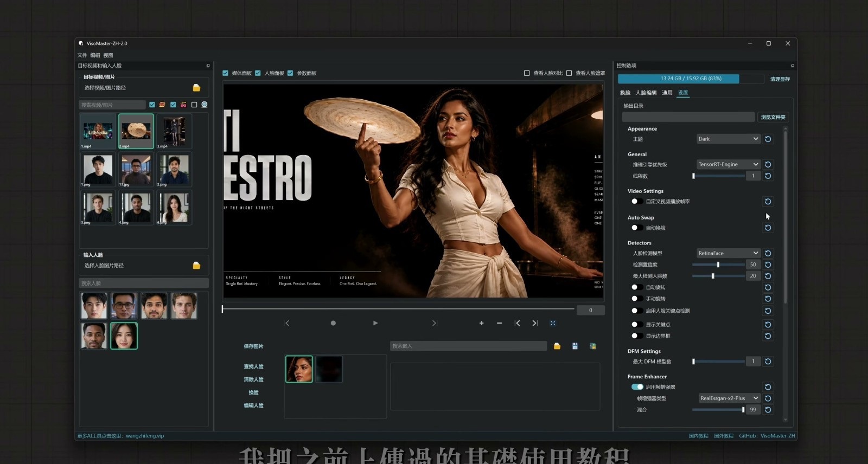Open embedding folder icon beside 搜索嵌入

[557, 346]
